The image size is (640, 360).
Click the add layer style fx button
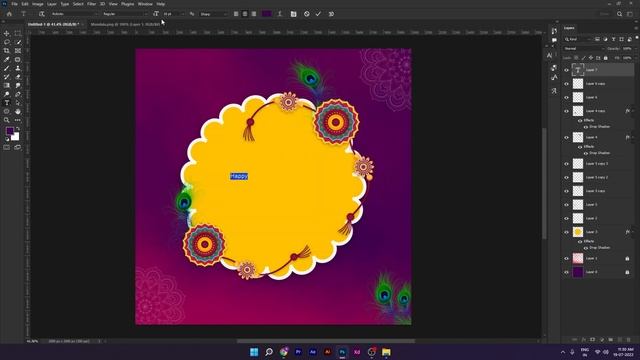click(584, 340)
